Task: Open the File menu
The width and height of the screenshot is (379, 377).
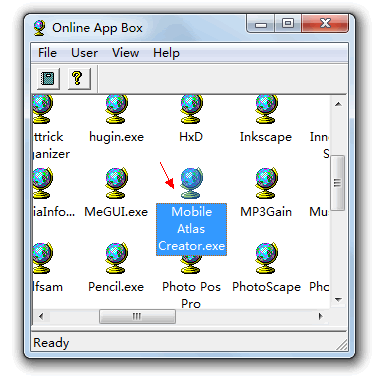Action: pyautogui.click(x=47, y=53)
